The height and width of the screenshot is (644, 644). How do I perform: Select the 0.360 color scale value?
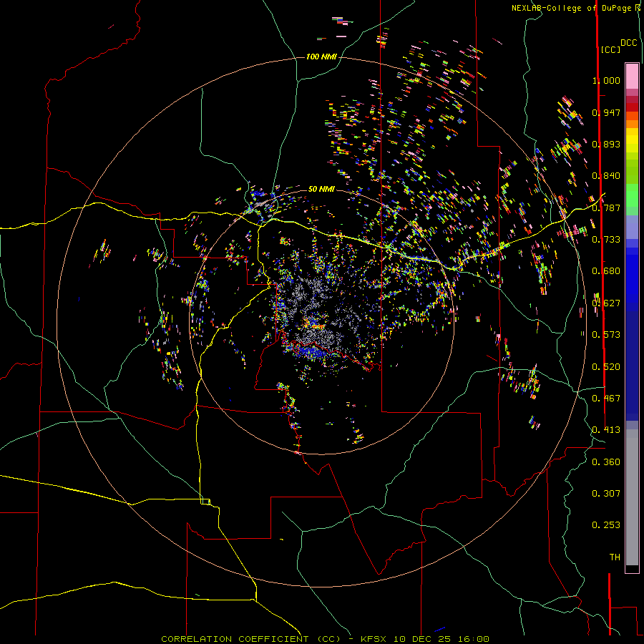click(x=606, y=462)
